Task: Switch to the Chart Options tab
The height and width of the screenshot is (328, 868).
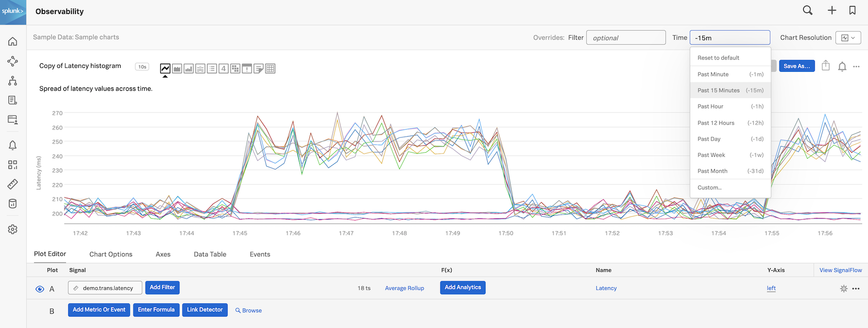Action: point(111,254)
